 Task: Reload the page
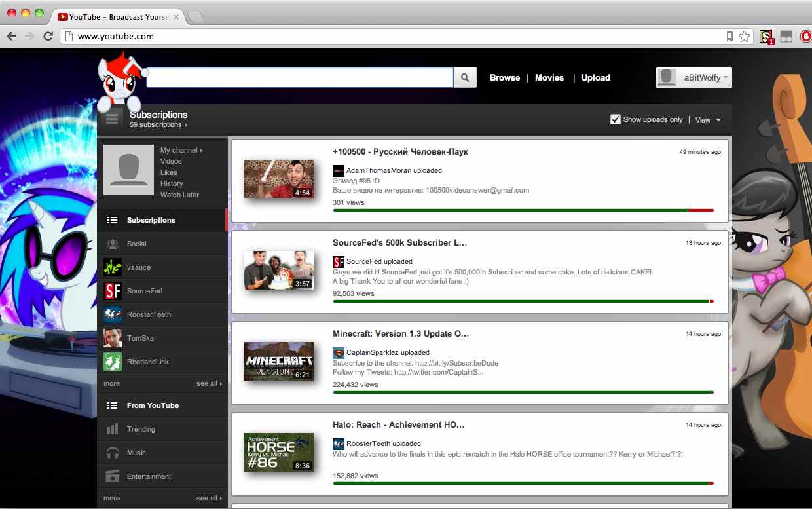click(x=48, y=37)
